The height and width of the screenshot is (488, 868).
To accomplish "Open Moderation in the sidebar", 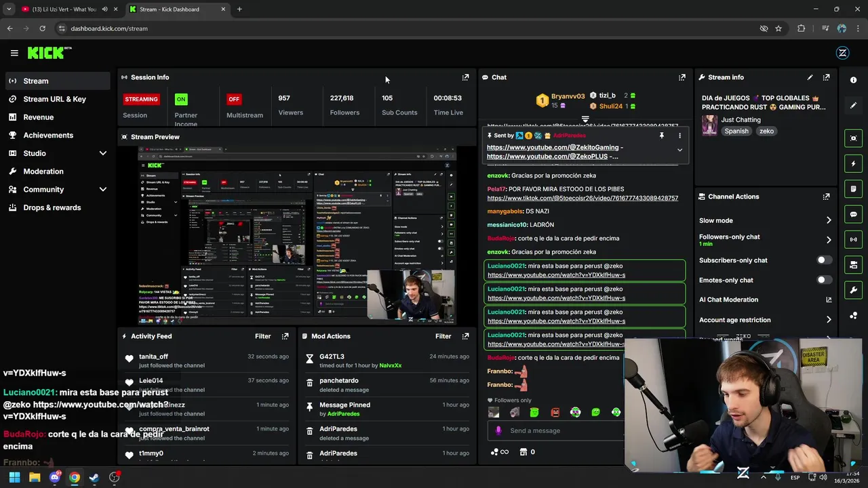I will (58, 171).
